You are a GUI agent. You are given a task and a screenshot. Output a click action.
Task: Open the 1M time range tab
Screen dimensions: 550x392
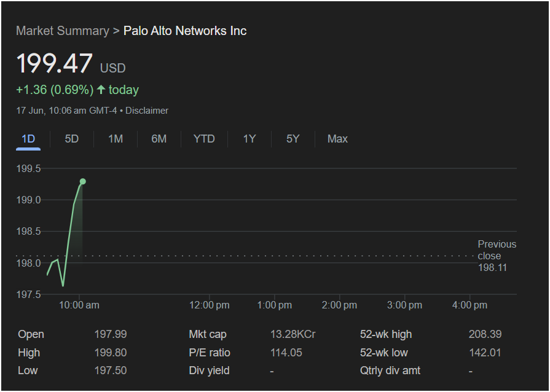[x=116, y=139]
